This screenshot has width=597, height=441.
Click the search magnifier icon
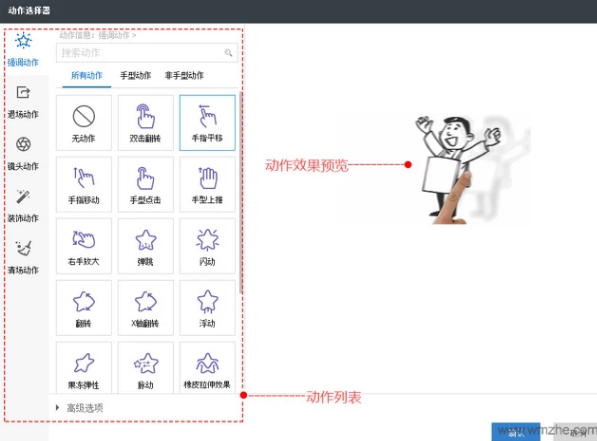228,53
